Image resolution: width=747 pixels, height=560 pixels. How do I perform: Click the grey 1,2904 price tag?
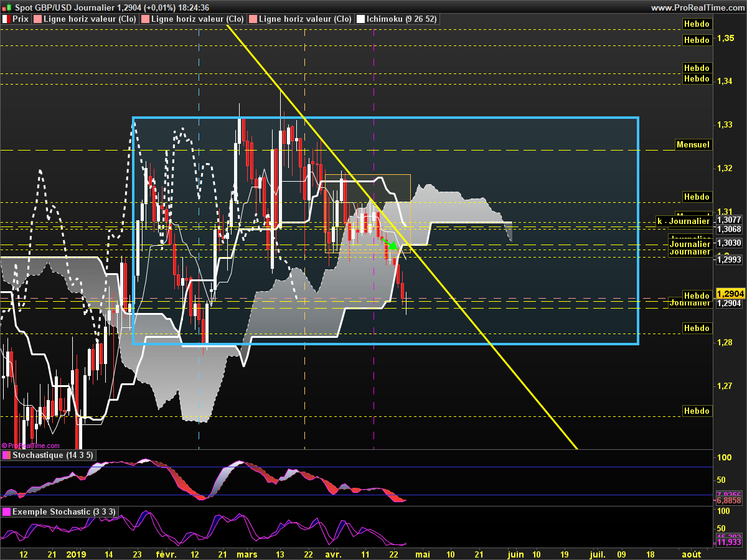click(x=728, y=303)
